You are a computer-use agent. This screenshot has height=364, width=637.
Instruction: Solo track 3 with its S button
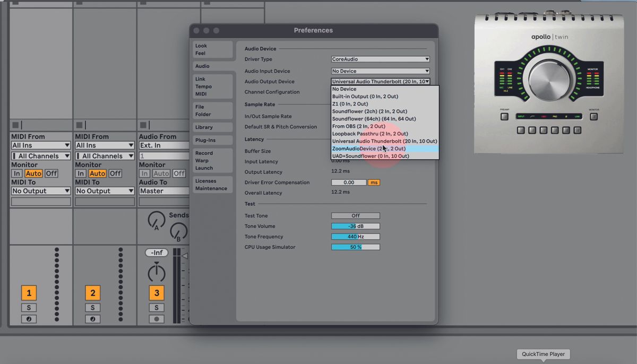(156, 308)
